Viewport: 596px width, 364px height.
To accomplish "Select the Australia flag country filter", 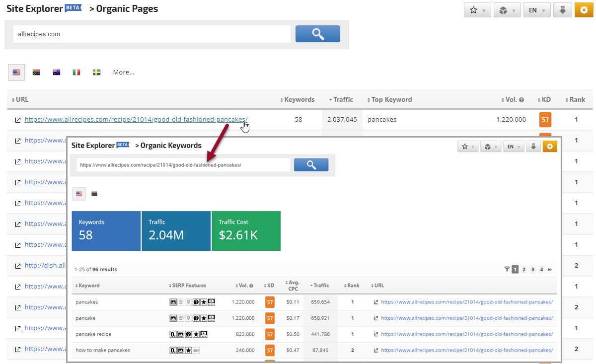I will 57,73.
